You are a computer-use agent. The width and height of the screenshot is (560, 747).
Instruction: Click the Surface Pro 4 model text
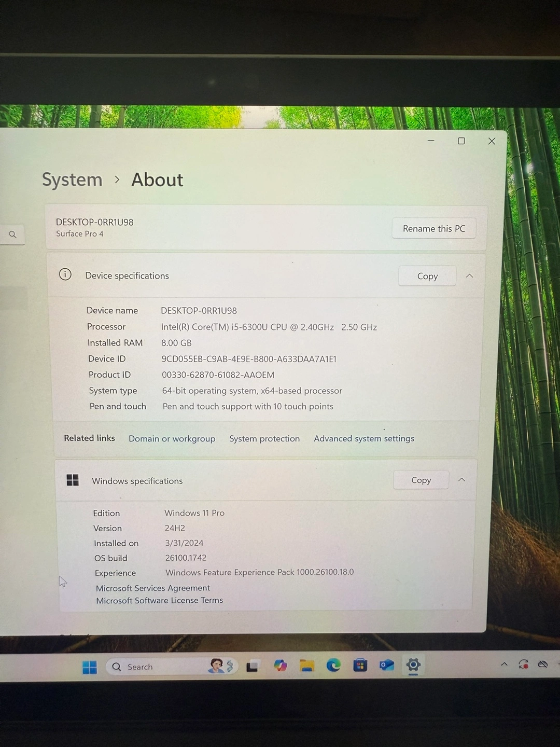tap(80, 234)
